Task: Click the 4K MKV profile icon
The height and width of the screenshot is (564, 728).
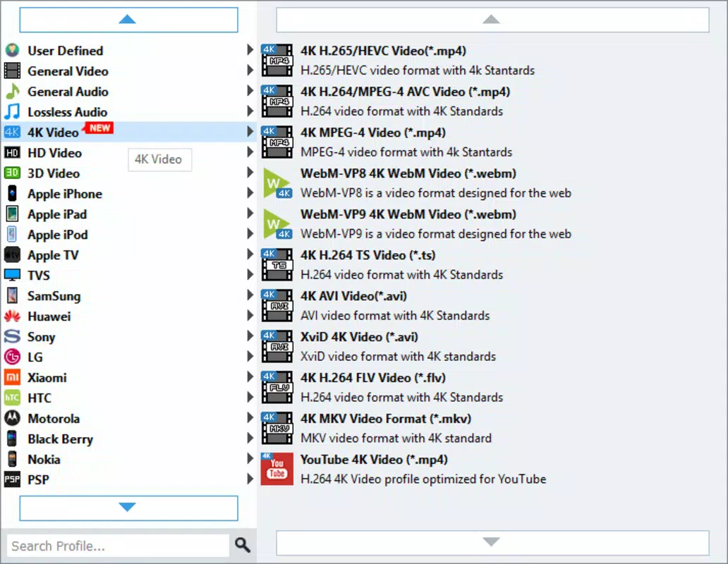Action: (277, 428)
